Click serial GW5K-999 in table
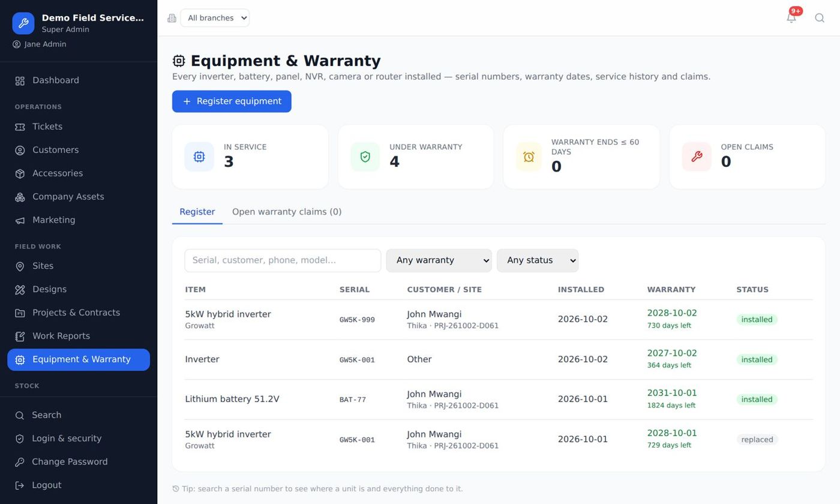 coord(357,320)
